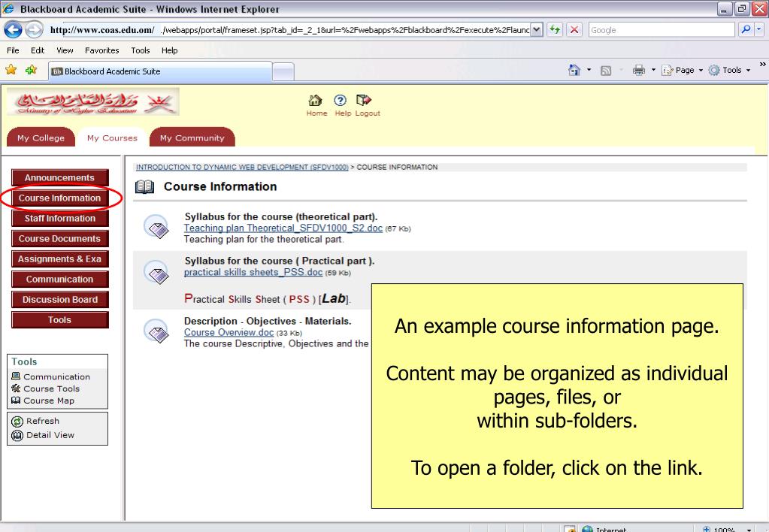This screenshot has height=532, width=769.
Task: Click the Internet Explorer Stop button
Action: coord(573,30)
